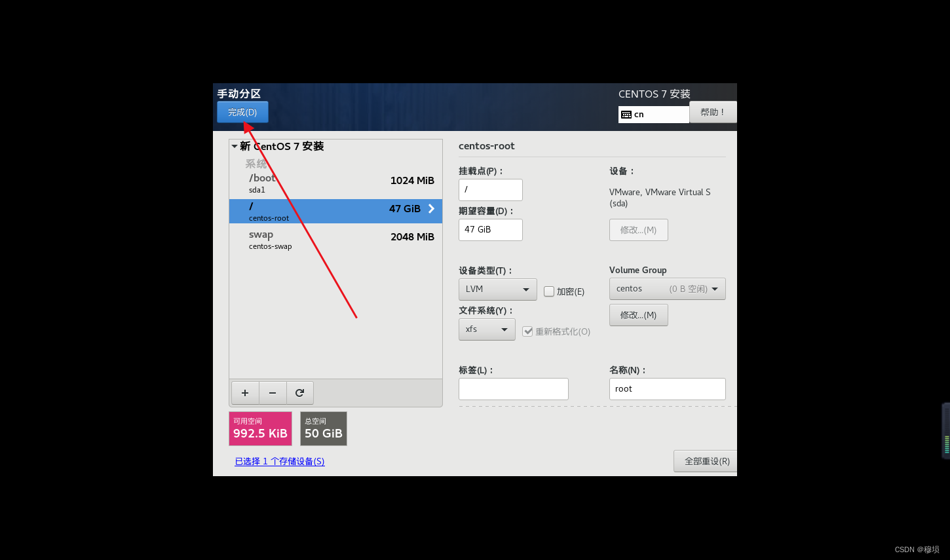The height and width of the screenshot is (560, 950).
Task: Click the keyboard layout icon next to cn
Action: coord(627,114)
